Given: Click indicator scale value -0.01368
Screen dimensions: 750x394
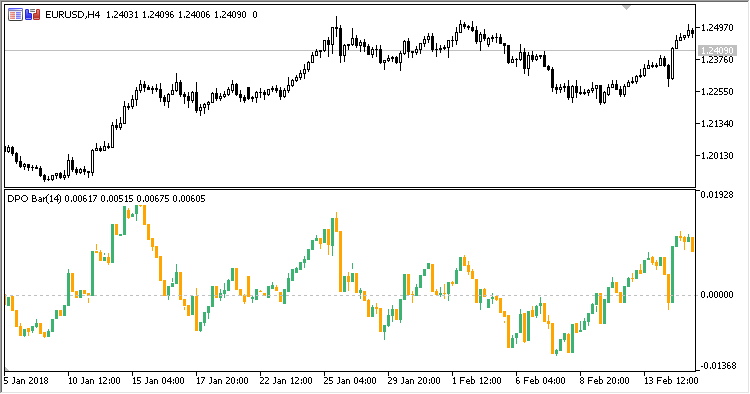Looking at the screenshot, I should pos(718,366).
